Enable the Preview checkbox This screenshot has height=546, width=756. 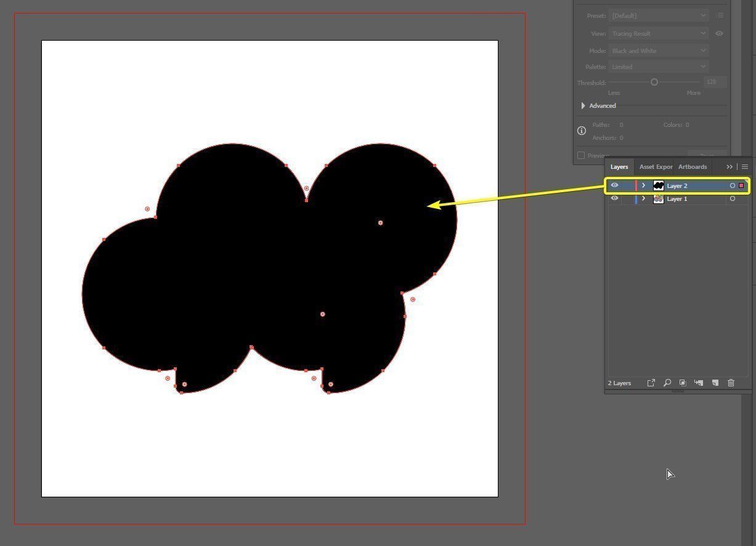point(580,155)
